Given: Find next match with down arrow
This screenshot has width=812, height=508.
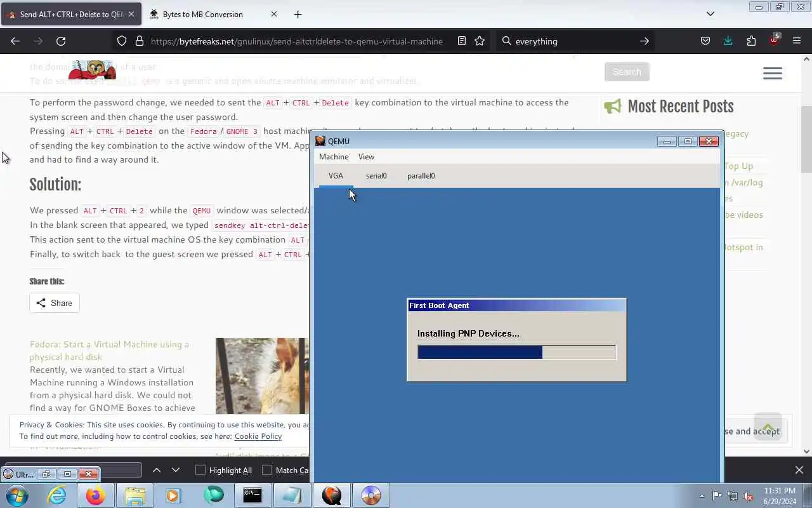Looking at the screenshot, I should pyautogui.click(x=176, y=470).
